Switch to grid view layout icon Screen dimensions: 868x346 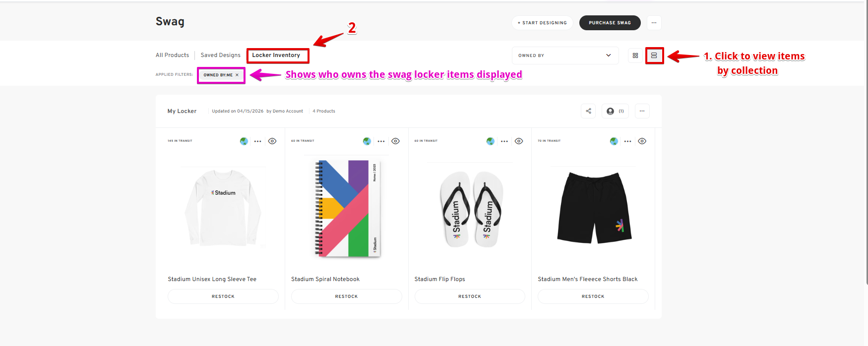[635, 56]
